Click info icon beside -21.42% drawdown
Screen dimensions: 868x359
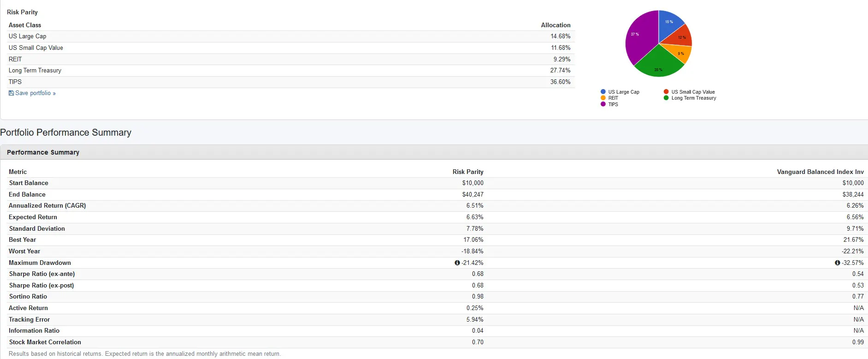tap(457, 263)
